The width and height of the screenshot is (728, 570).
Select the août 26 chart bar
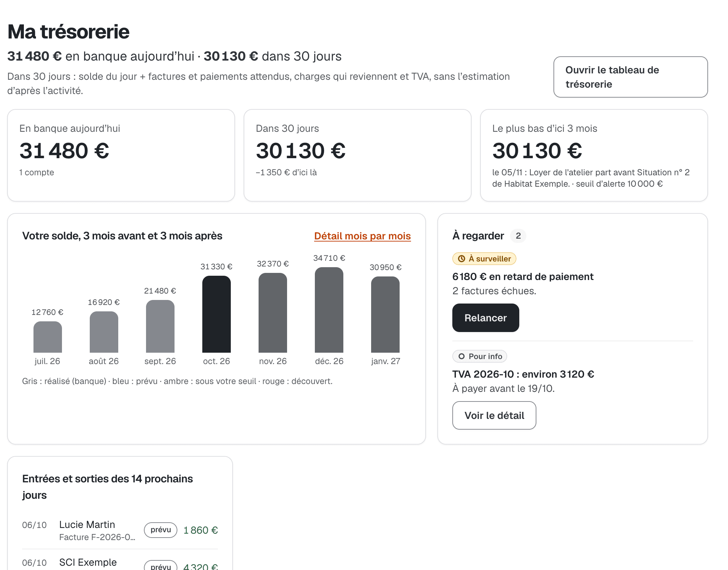click(x=104, y=332)
